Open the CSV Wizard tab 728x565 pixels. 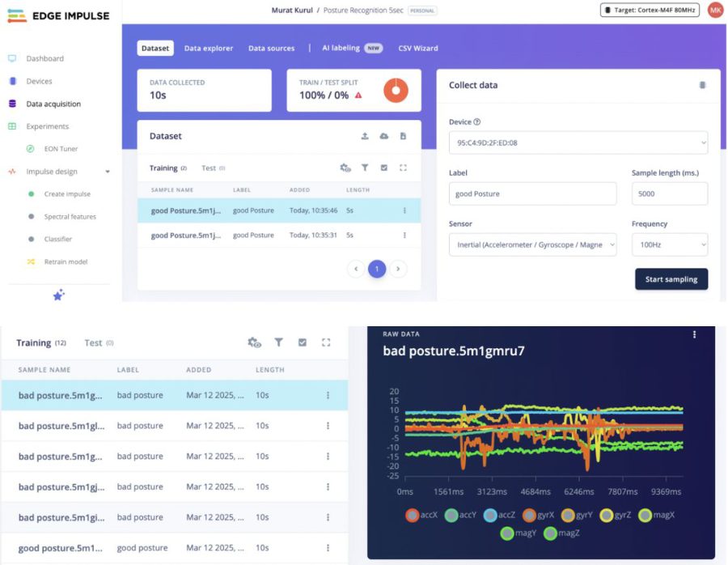click(418, 49)
